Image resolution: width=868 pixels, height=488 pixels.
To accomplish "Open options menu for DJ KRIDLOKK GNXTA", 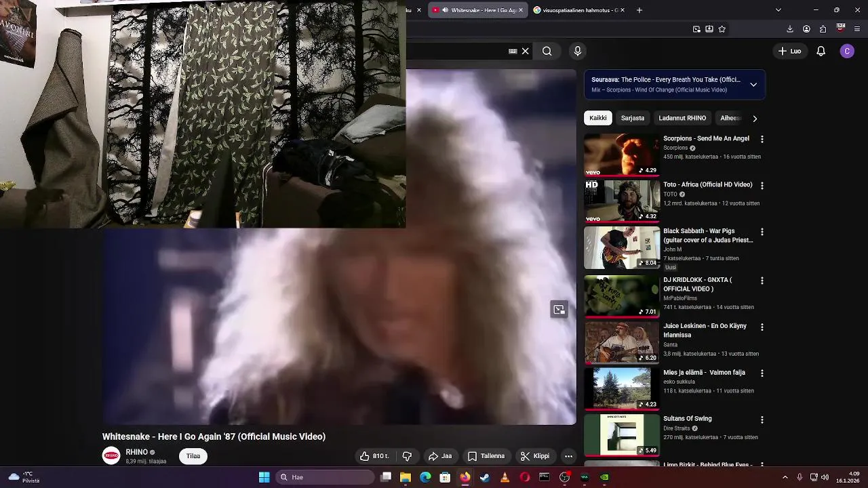I will click(762, 281).
